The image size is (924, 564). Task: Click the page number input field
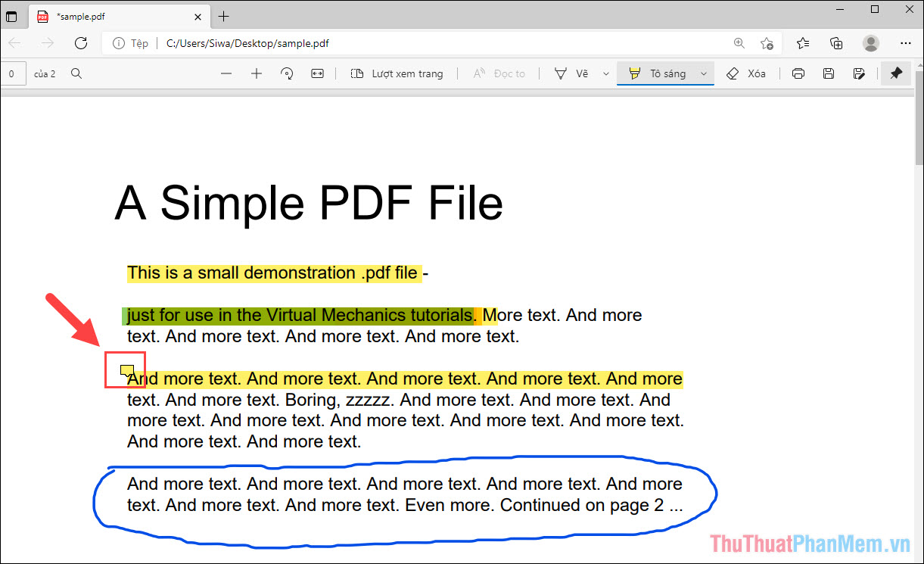coord(14,73)
